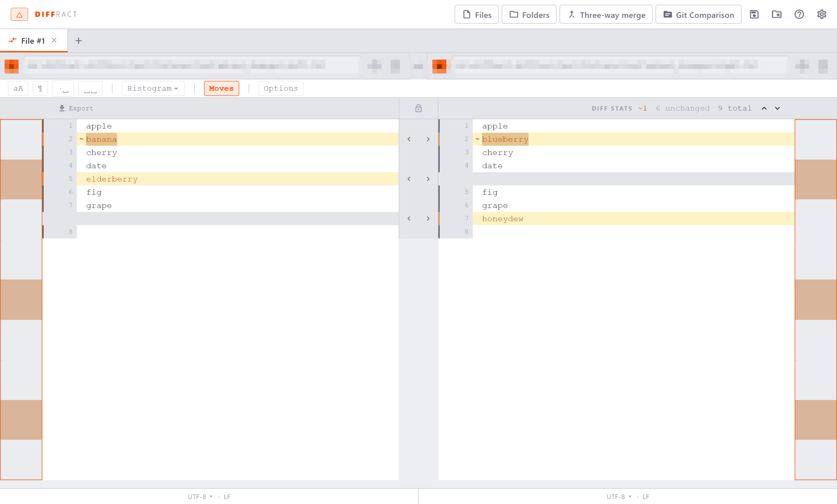The height and width of the screenshot is (504, 837).
Task: Copy the honeydew row change leftward
Action: [x=409, y=219]
